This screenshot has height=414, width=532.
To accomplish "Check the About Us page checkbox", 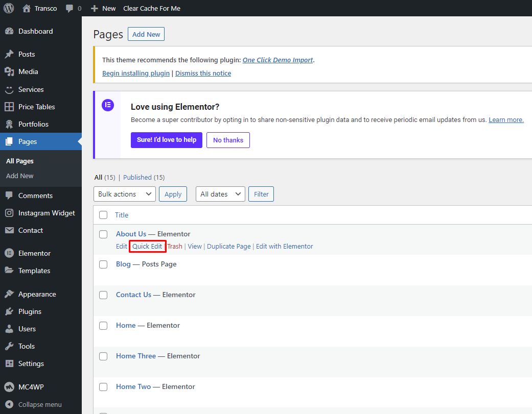I will click(x=103, y=234).
